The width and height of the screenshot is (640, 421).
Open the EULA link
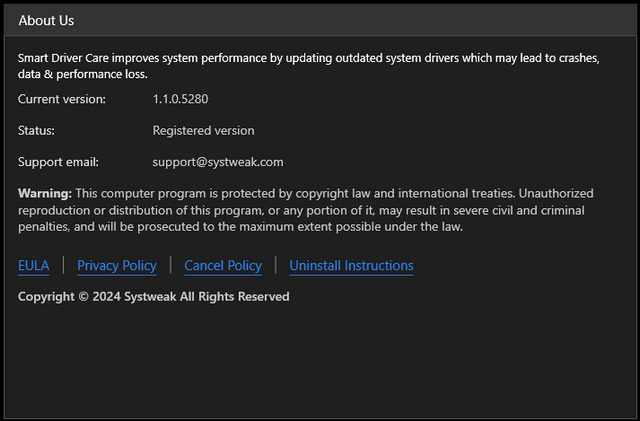coord(33,265)
